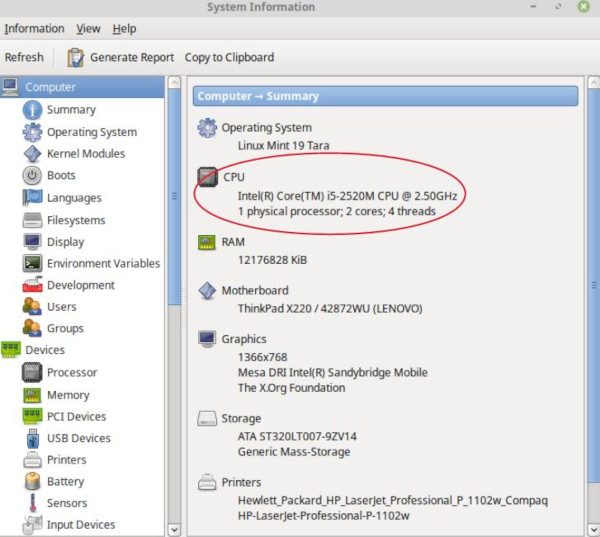Select the Kernel Modules icon in sidebar
Screen dimensions: 600x537
click(31, 154)
